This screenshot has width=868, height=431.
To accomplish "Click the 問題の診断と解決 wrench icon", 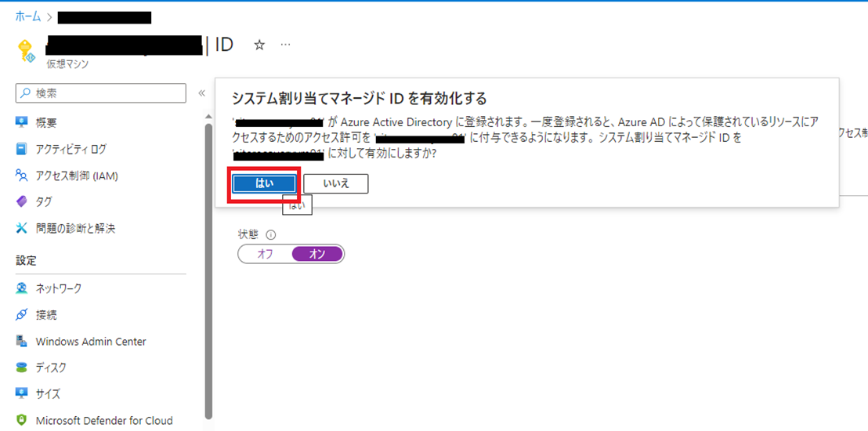I will (x=22, y=228).
